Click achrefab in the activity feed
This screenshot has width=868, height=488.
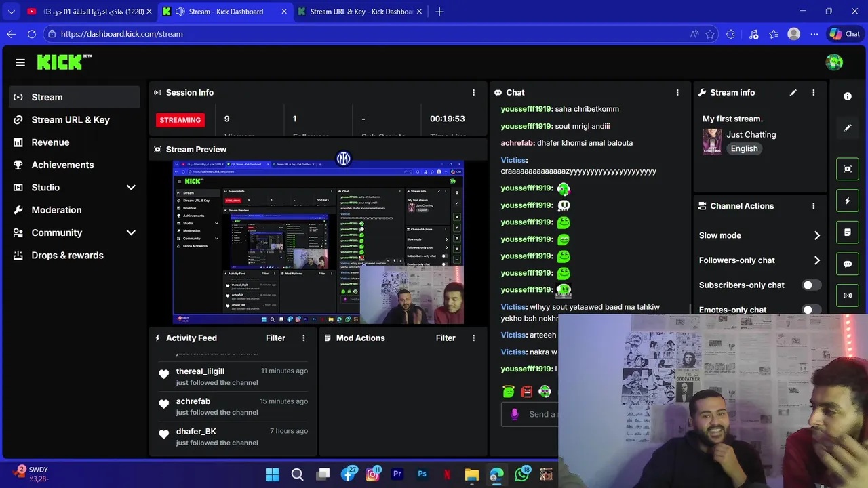[193, 401]
